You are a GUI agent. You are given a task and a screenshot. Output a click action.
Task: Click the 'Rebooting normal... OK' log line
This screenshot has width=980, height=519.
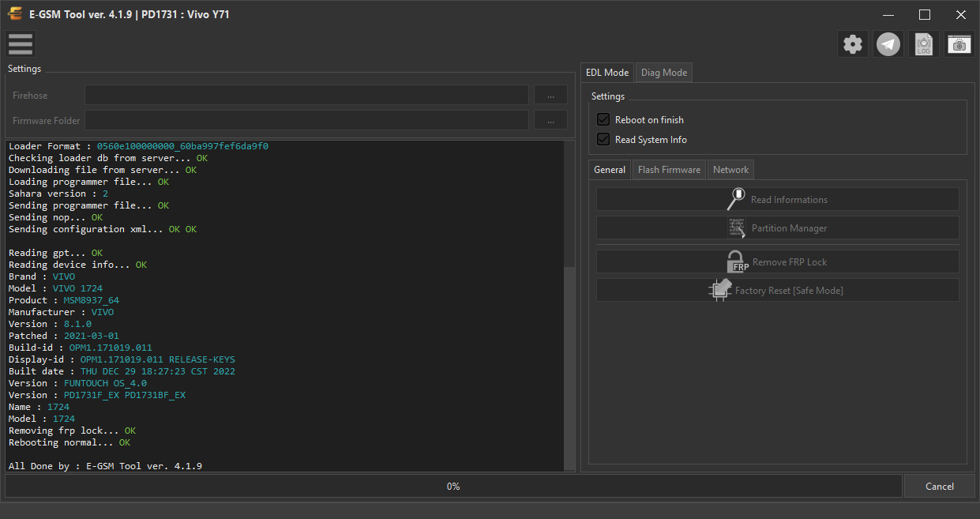point(69,442)
